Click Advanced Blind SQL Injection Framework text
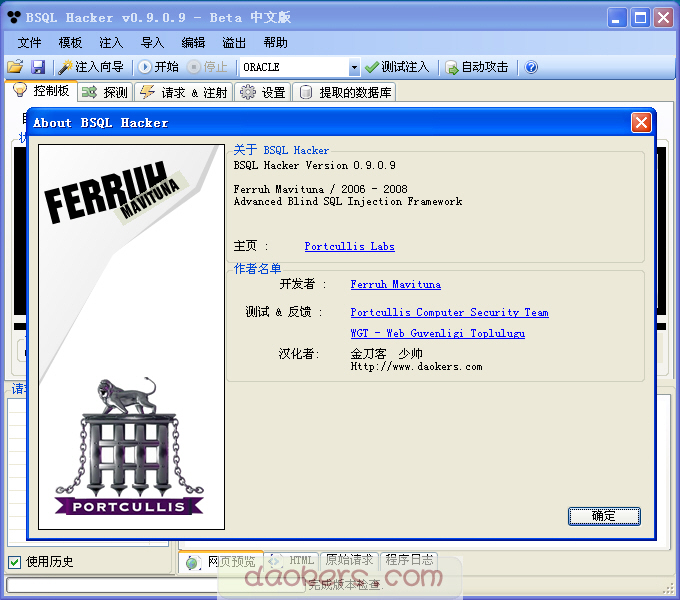This screenshot has width=680, height=600. 348,202
